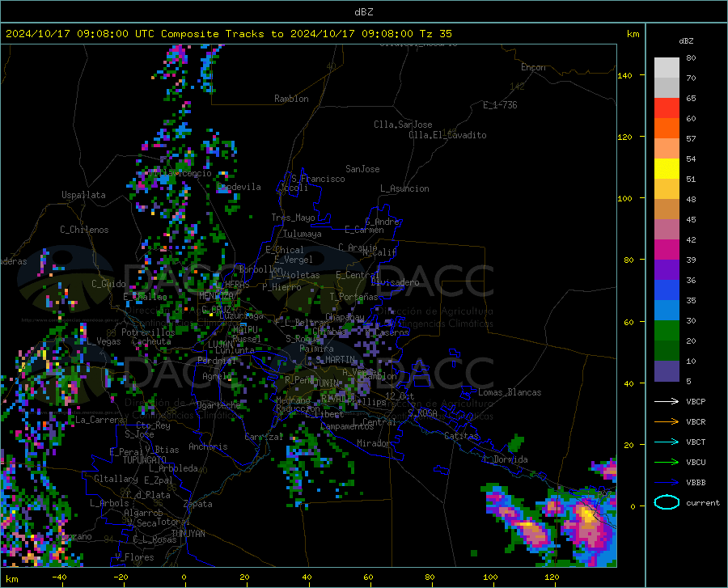Click the Lomas_Blancas map label
This screenshot has width=728, height=588.
point(510,392)
